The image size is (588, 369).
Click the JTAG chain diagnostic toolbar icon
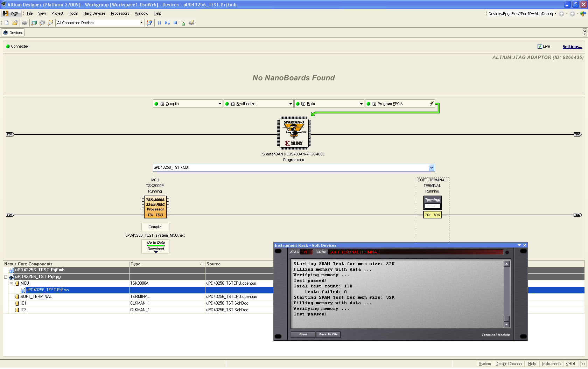(x=149, y=23)
